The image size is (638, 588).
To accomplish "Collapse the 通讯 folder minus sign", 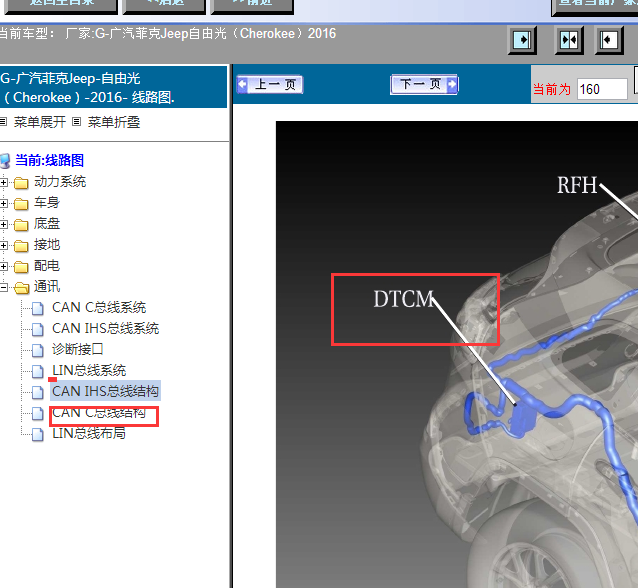I will point(4,287).
